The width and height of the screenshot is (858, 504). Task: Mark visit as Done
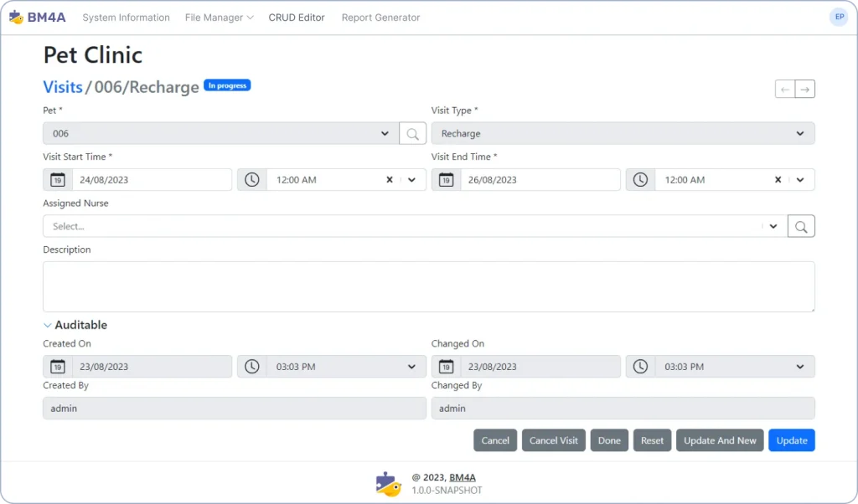coord(610,440)
